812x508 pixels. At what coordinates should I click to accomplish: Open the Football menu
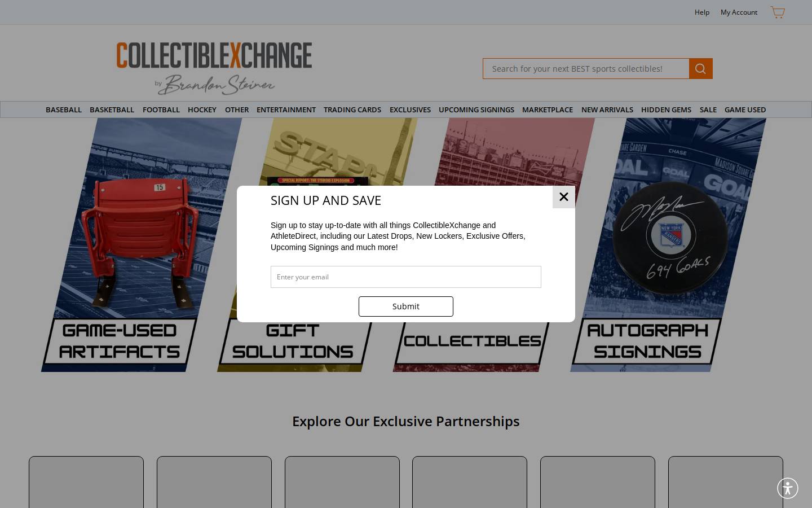[x=161, y=110]
